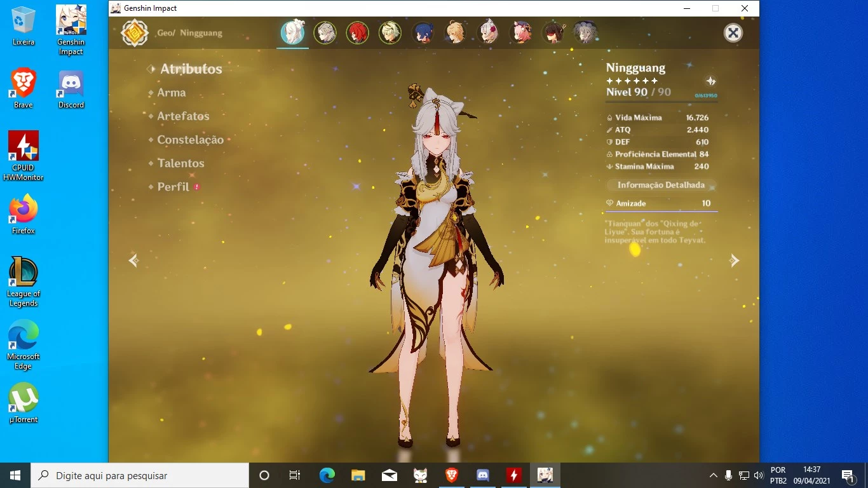Click the experience bar under Nível

661,101
